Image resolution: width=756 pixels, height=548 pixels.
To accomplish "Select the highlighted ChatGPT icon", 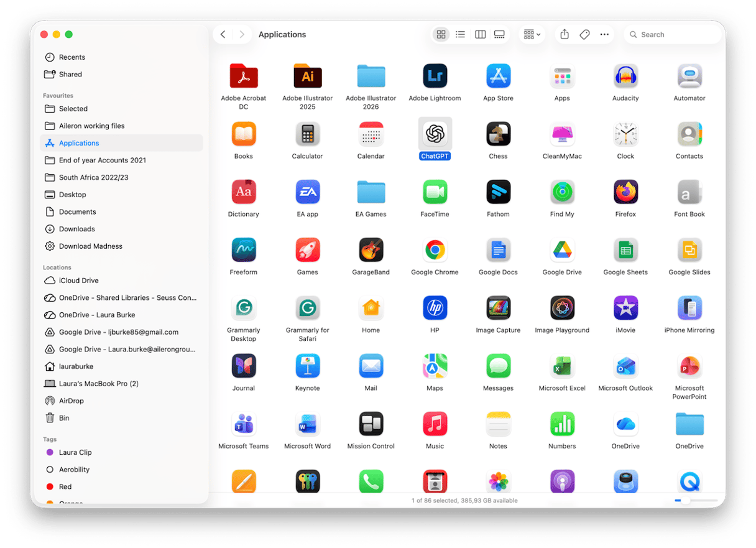I will click(x=435, y=134).
